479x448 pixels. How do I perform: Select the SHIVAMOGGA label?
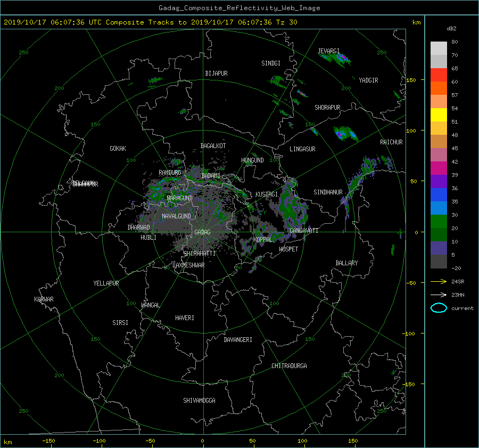coord(199,401)
